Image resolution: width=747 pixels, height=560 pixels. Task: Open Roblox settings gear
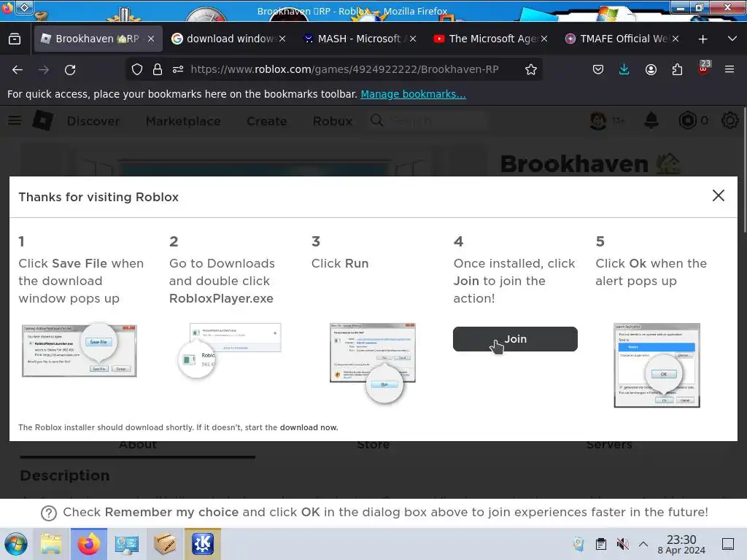(729, 120)
